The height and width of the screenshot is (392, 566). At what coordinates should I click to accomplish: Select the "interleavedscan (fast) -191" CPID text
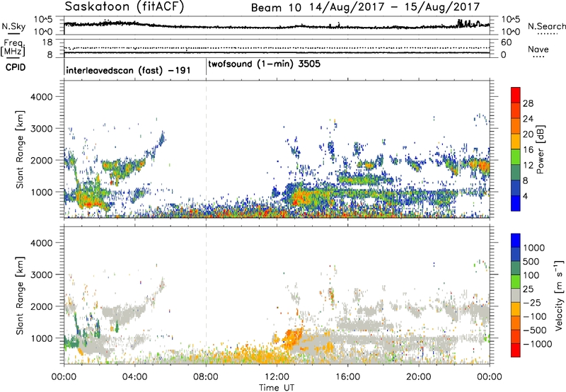(128, 70)
